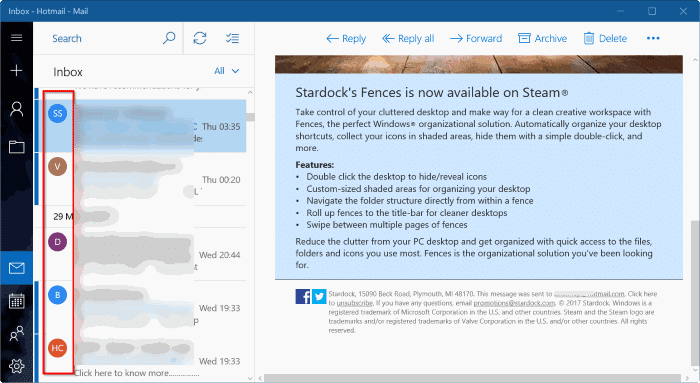Enter selection mode checklist icon
Viewport: 700px width, 383px height.
[232, 38]
